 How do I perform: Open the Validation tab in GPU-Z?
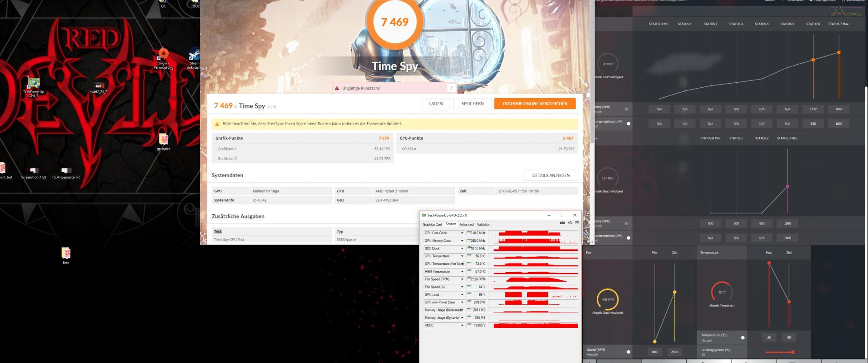tap(483, 224)
